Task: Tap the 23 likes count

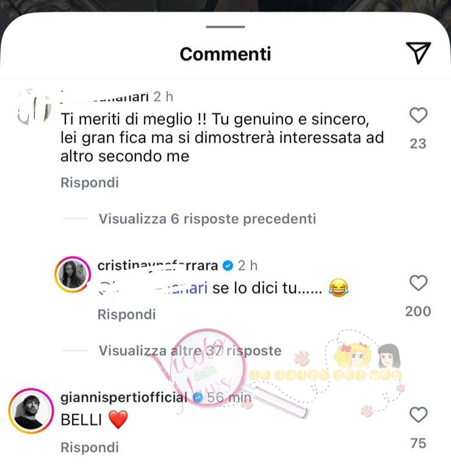Action: tap(418, 144)
